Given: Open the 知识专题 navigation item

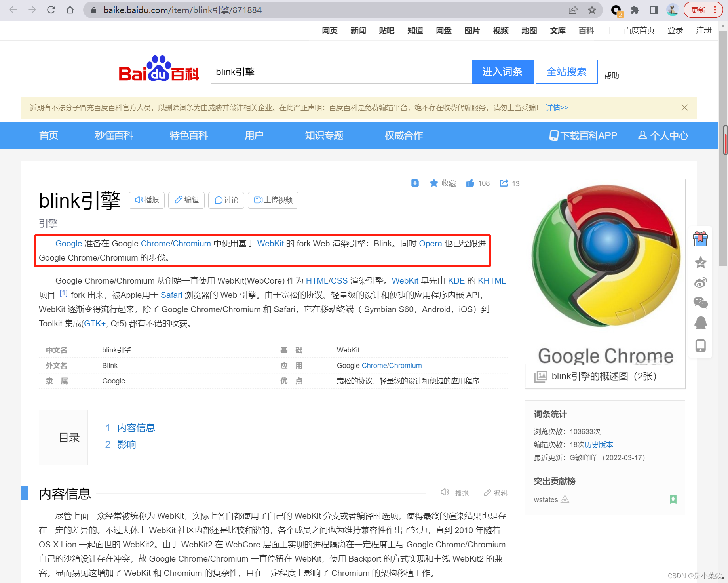Looking at the screenshot, I should (x=324, y=135).
